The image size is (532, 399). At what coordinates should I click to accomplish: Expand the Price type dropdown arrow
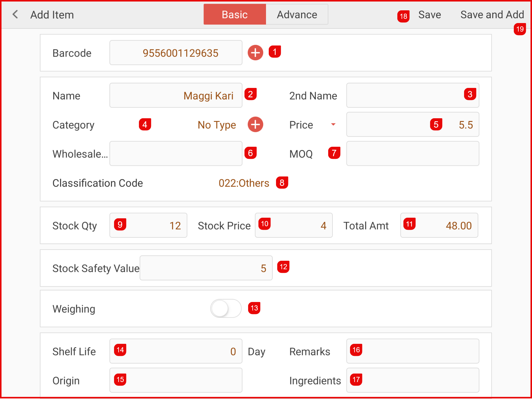click(x=333, y=125)
